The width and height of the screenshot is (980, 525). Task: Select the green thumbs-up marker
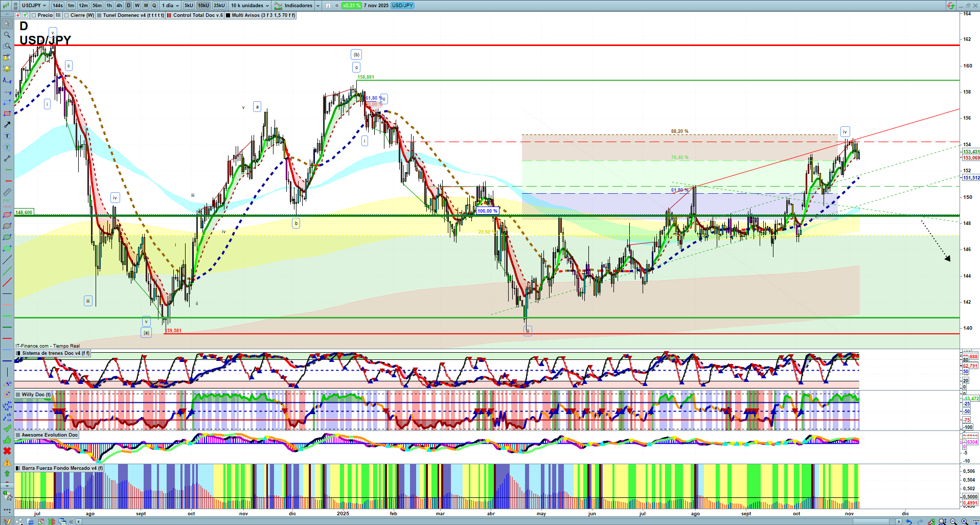click(x=7, y=440)
